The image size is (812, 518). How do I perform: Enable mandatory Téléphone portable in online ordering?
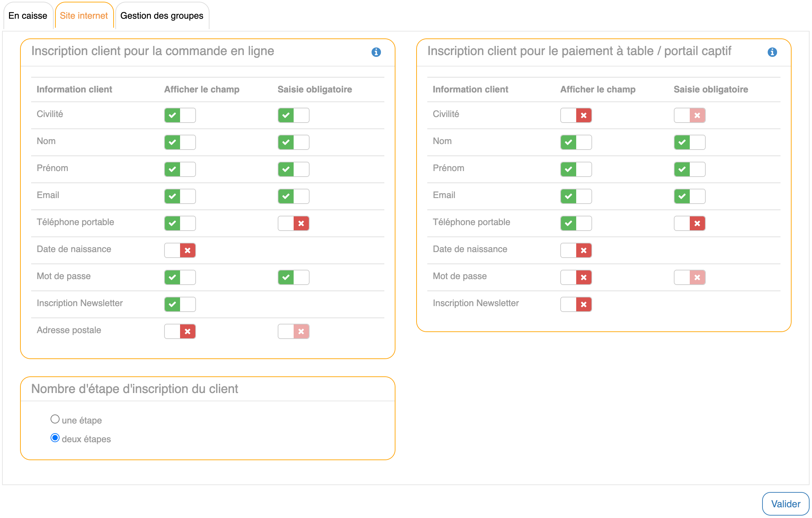(x=293, y=223)
